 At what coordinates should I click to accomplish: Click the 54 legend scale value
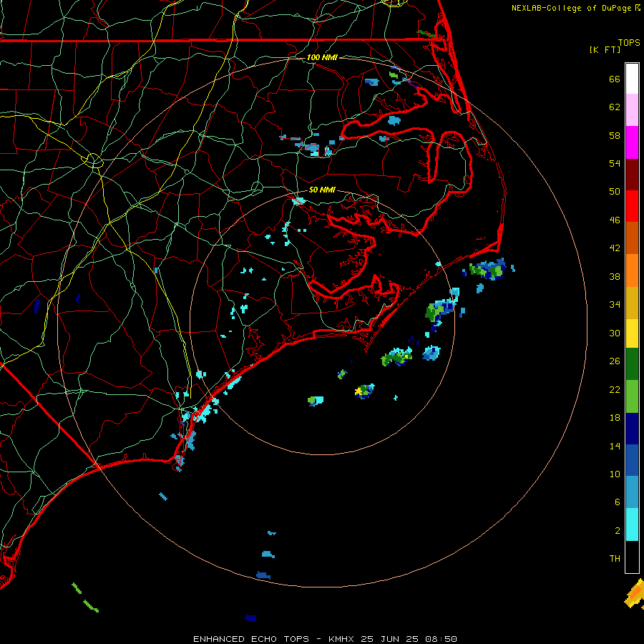click(x=615, y=163)
